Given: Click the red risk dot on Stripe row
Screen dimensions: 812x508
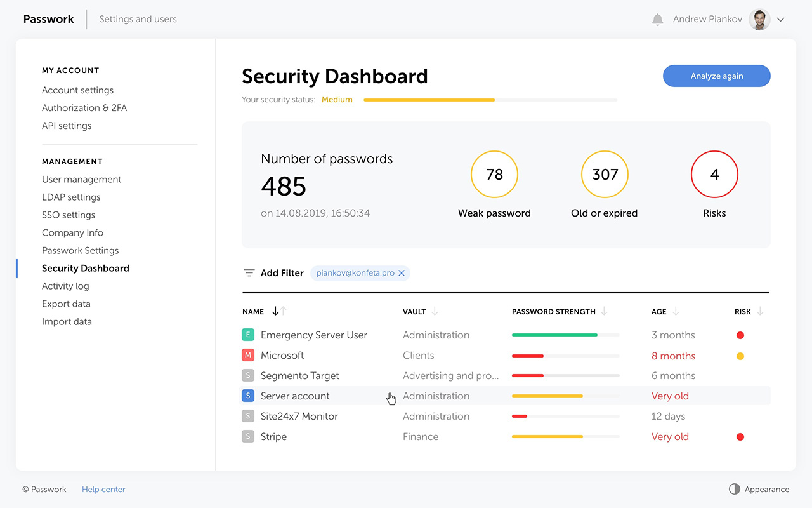Looking at the screenshot, I should (740, 437).
